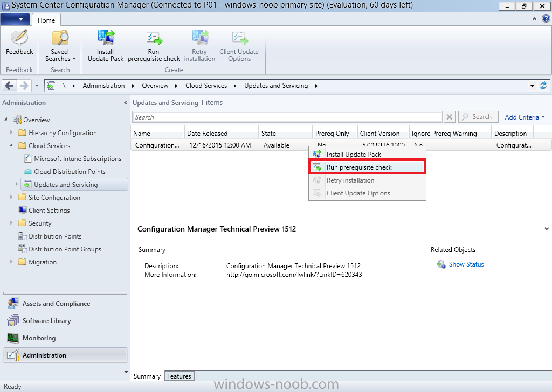Click Install Update Pack ribbon button
The width and height of the screenshot is (552, 392).
tap(106, 46)
